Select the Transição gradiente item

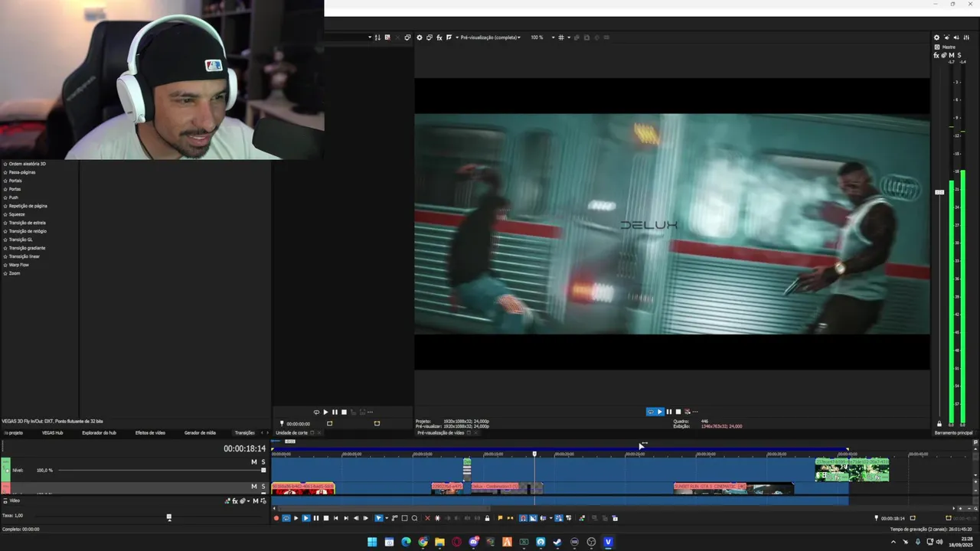point(27,248)
